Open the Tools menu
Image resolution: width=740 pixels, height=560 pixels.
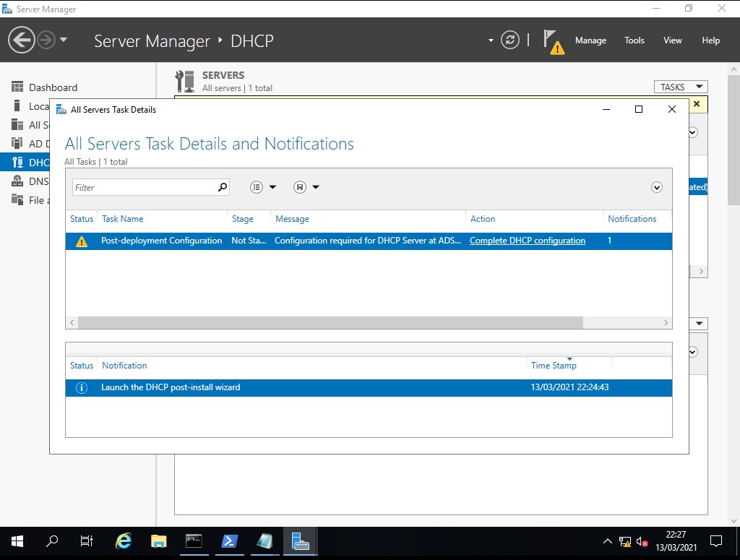634,40
